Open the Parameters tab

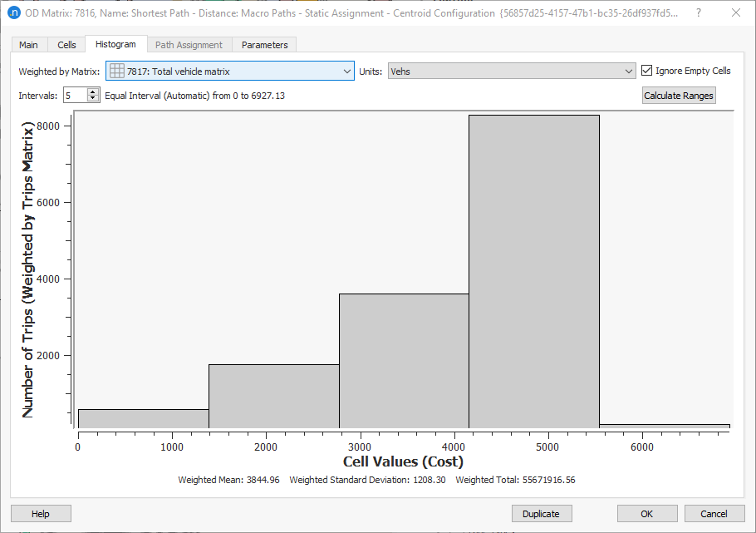tap(265, 44)
